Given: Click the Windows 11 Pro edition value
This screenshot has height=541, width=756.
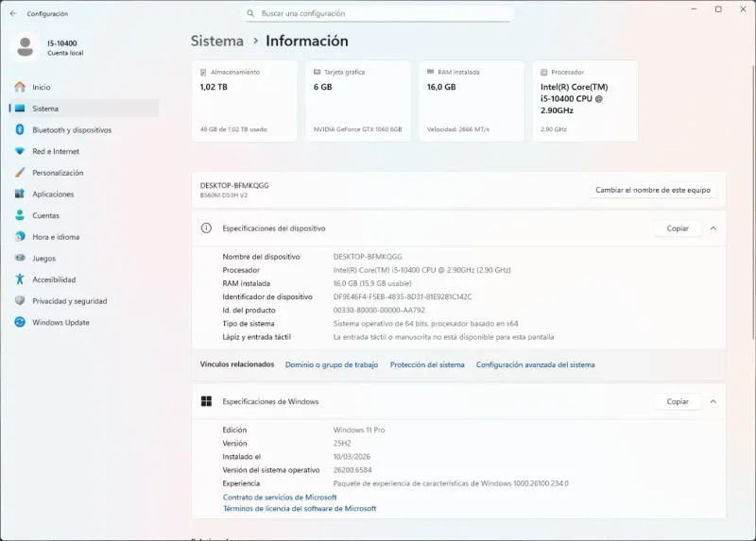Looking at the screenshot, I should pos(359,430).
